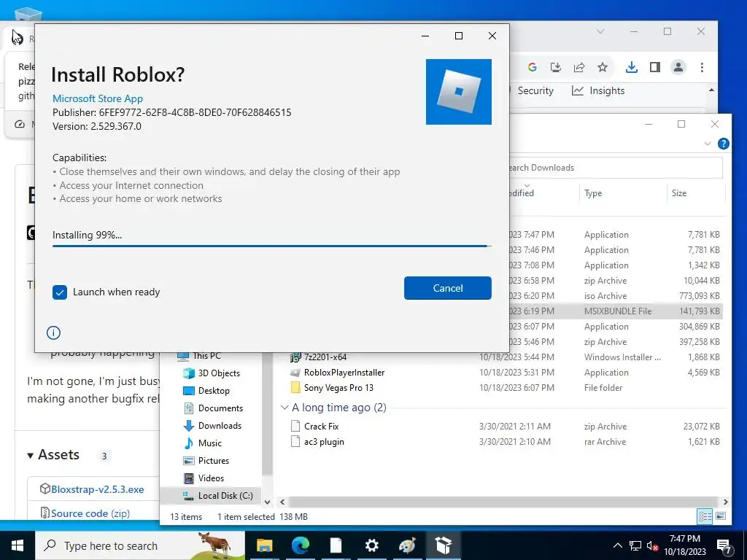This screenshot has width=747, height=560.
Task: Click the Google icon in the address bar
Action: pyautogui.click(x=532, y=67)
